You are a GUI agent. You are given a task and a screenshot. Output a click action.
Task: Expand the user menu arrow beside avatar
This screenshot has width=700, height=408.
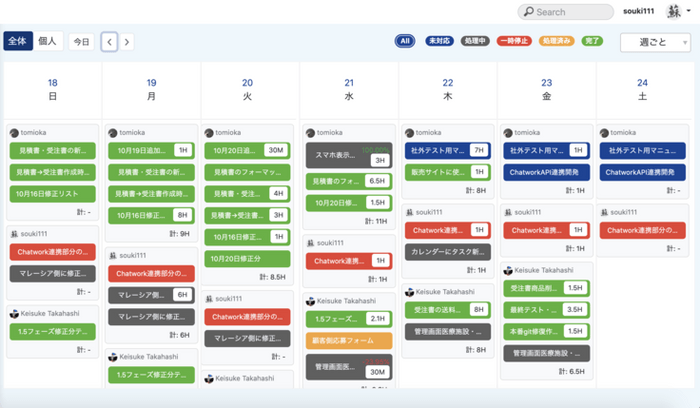coord(689,11)
